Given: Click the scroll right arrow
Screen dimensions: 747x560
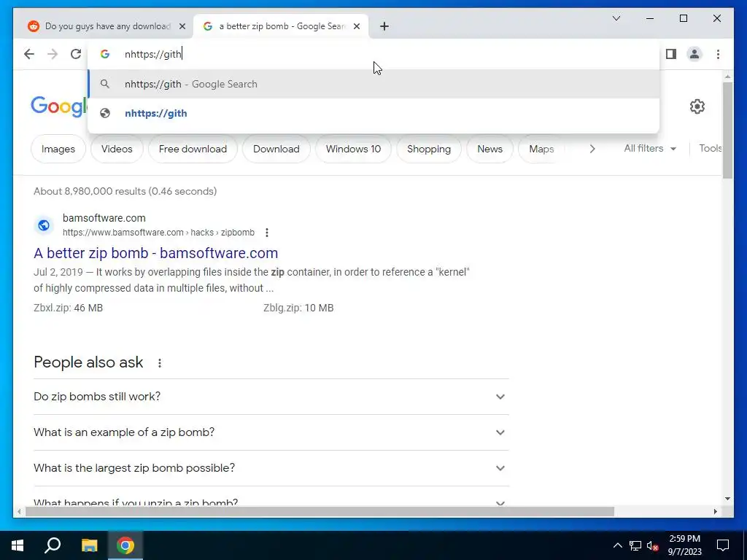Looking at the screenshot, I should pyautogui.click(x=715, y=512).
